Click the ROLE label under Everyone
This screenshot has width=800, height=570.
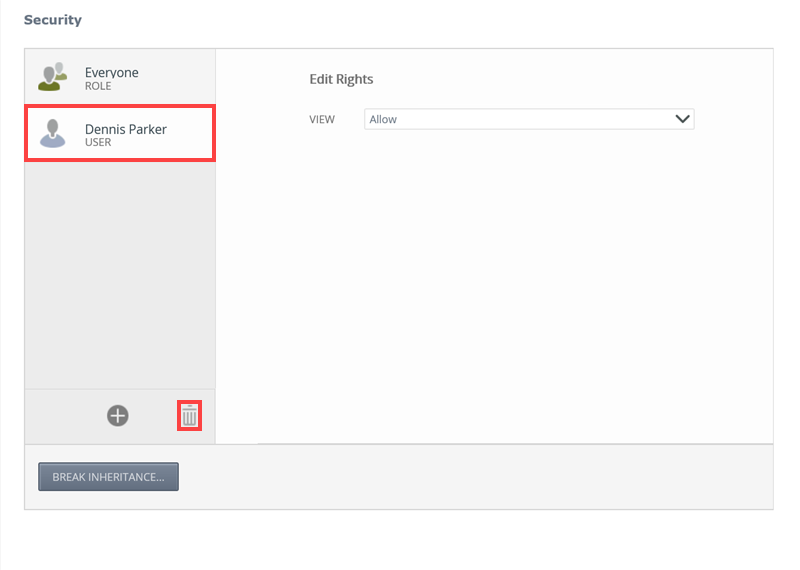click(x=98, y=86)
